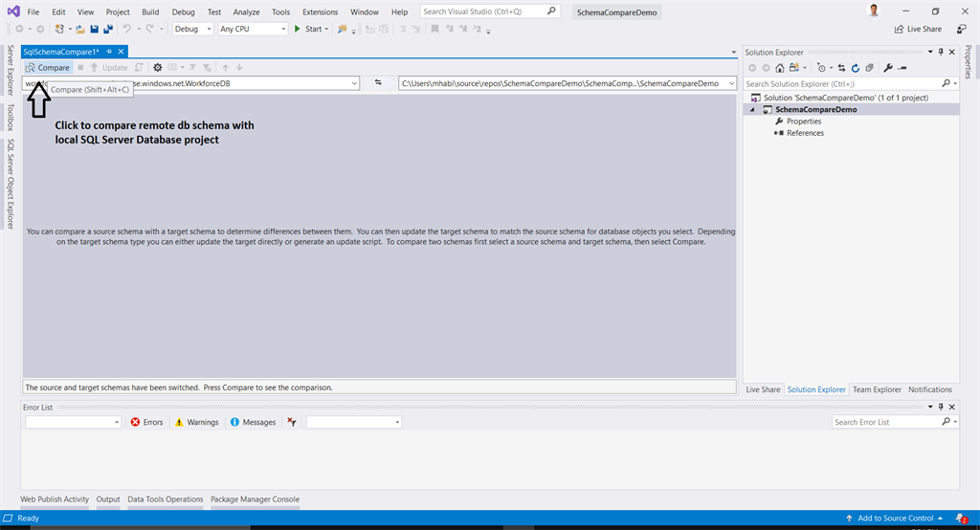Click the Undo icon
The image size is (980, 530).
[127, 29]
